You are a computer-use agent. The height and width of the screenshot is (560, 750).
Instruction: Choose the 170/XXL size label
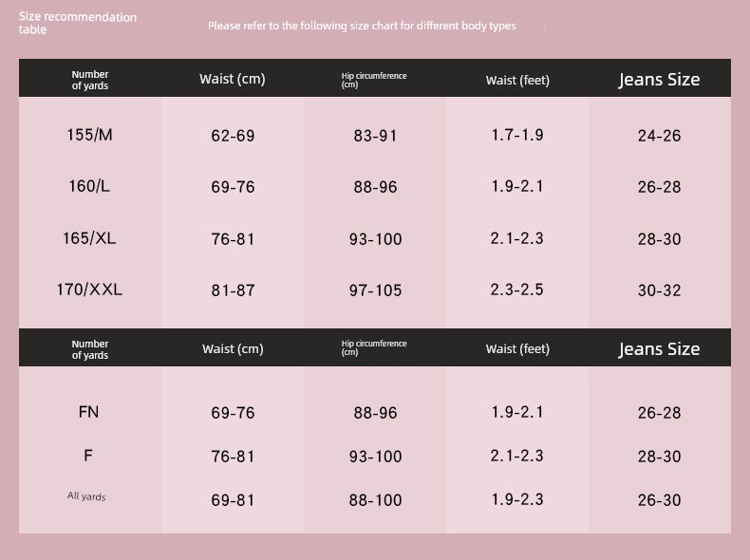coord(89,289)
